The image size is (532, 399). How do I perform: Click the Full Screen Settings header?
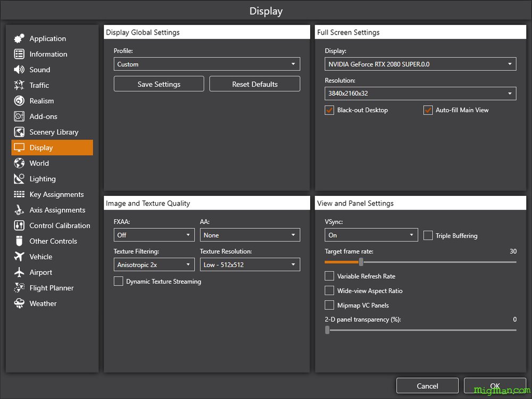pos(420,32)
